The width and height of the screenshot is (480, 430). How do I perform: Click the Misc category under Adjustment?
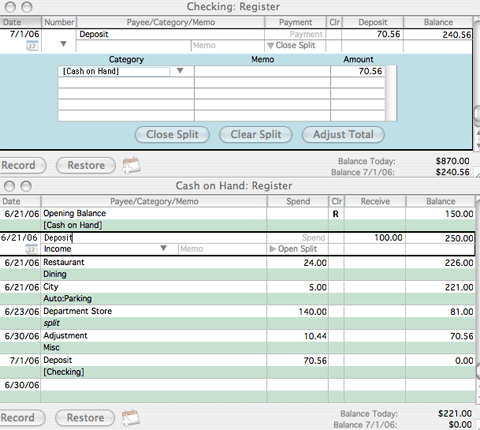click(x=51, y=347)
